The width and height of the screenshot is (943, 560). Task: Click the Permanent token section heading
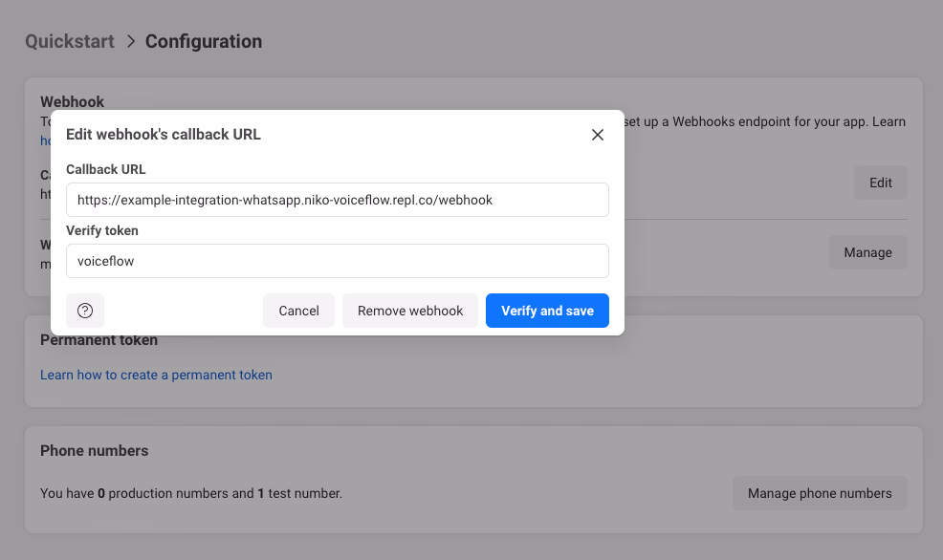point(99,340)
